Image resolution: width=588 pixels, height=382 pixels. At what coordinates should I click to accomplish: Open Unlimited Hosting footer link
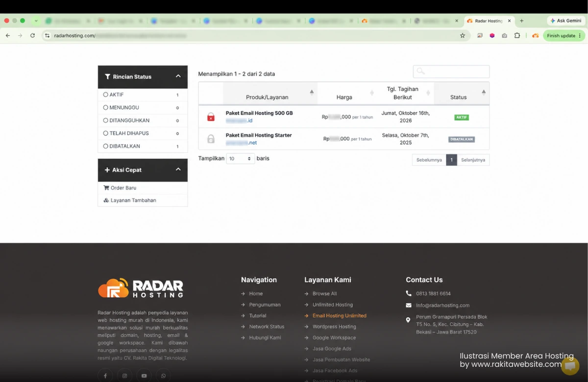coord(333,305)
